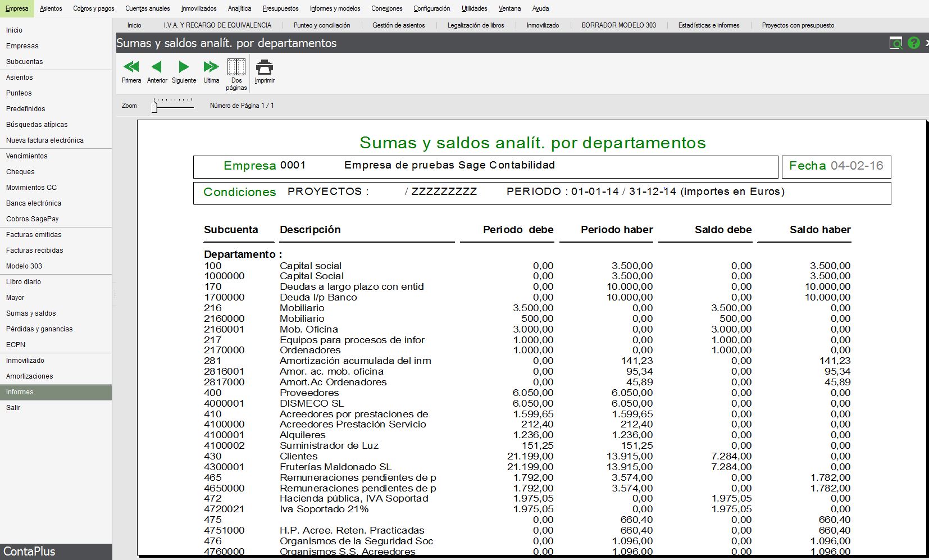
Task: Go to next page (Siguiente)
Action: point(184,71)
